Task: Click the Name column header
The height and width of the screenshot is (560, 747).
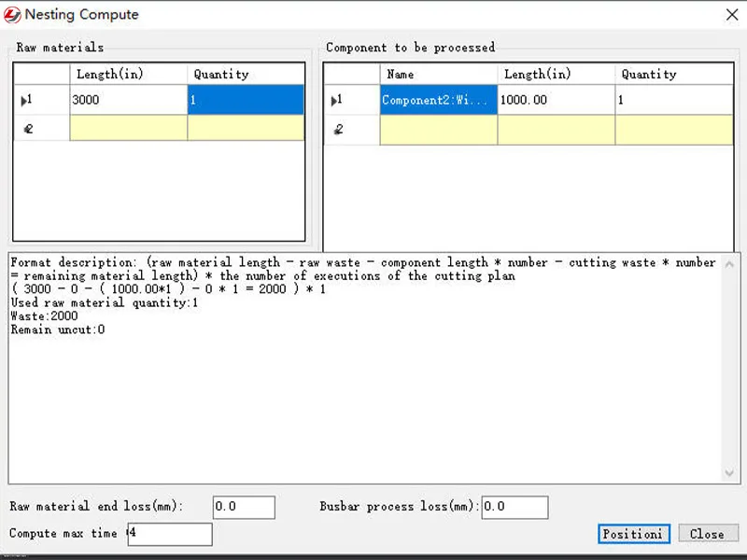Action: click(438, 75)
